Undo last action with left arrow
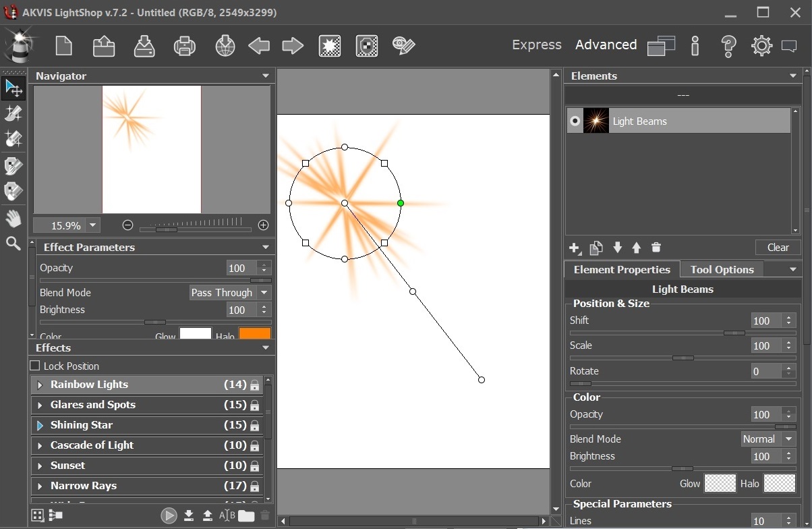The height and width of the screenshot is (529, 812). [259, 46]
